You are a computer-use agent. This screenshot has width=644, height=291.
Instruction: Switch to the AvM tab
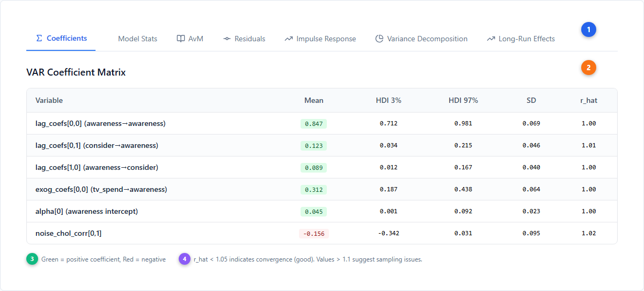[x=190, y=39]
